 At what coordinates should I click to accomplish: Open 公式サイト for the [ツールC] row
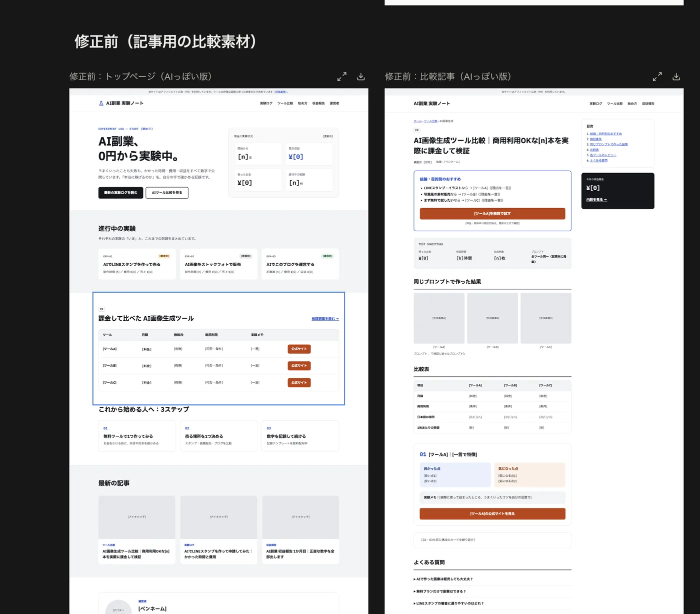[x=299, y=383]
